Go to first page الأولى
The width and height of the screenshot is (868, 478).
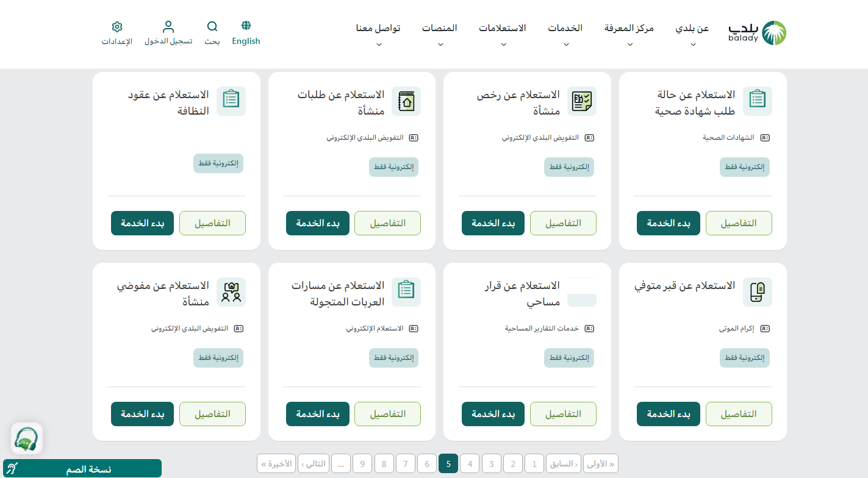tap(601, 464)
